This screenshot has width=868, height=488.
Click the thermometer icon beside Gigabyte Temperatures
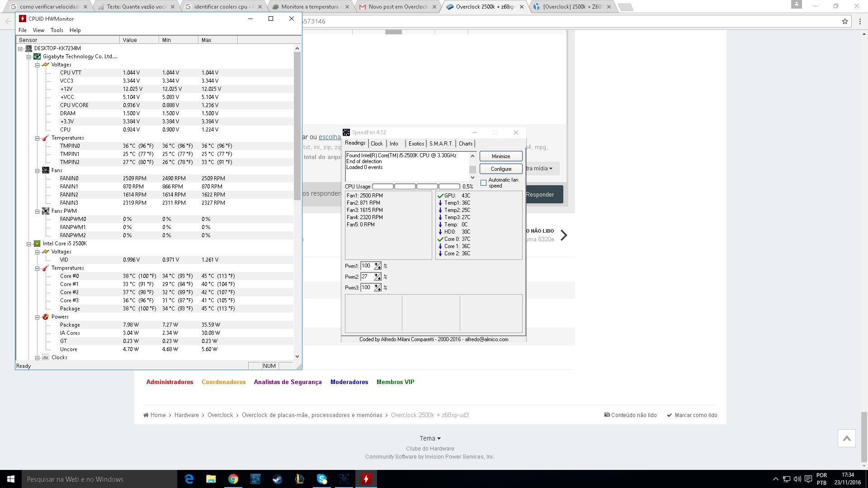click(46, 138)
